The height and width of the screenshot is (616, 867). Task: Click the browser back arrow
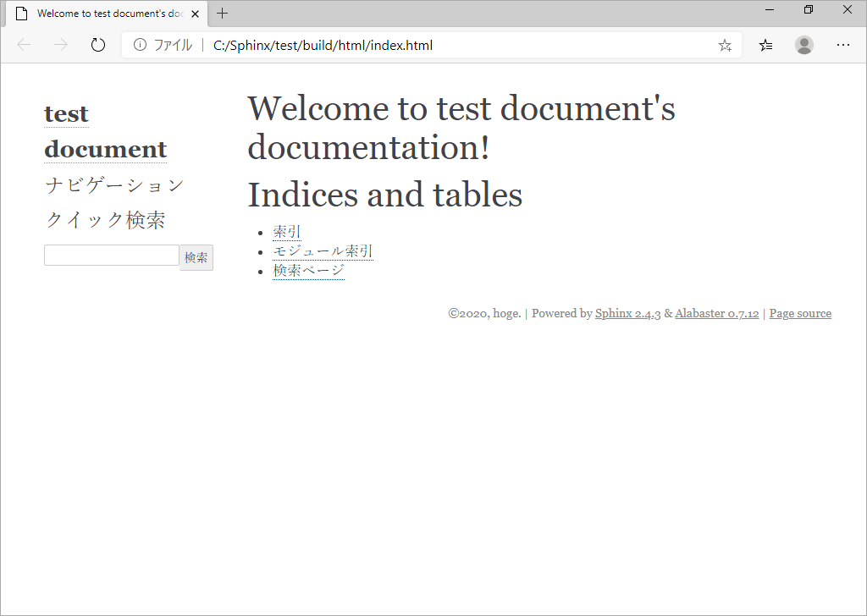[x=24, y=45]
